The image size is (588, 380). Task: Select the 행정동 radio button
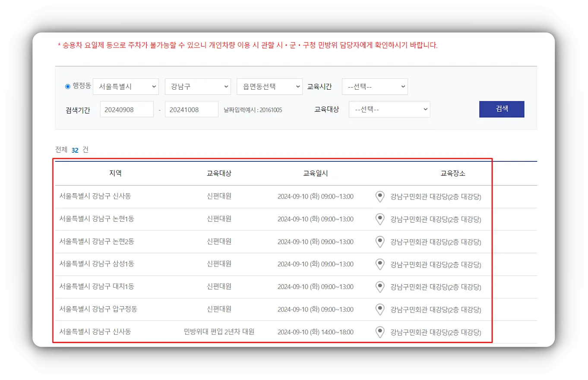point(67,86)
